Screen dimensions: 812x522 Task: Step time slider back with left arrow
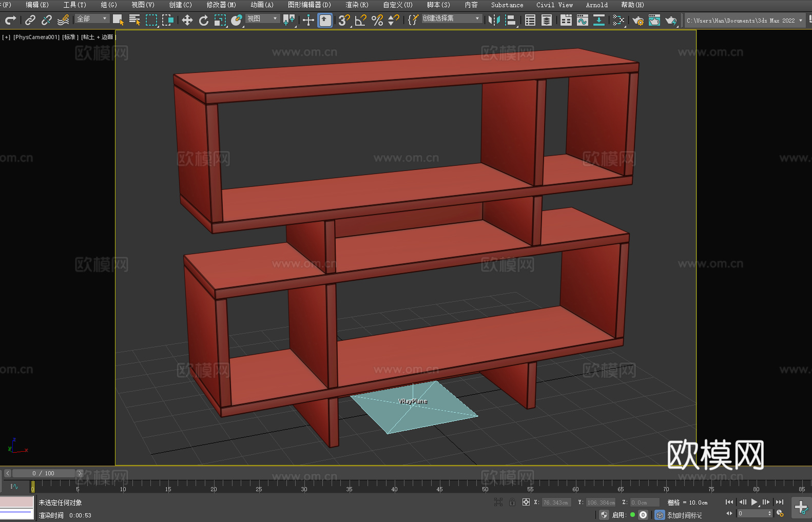click(x=8, y=473)
